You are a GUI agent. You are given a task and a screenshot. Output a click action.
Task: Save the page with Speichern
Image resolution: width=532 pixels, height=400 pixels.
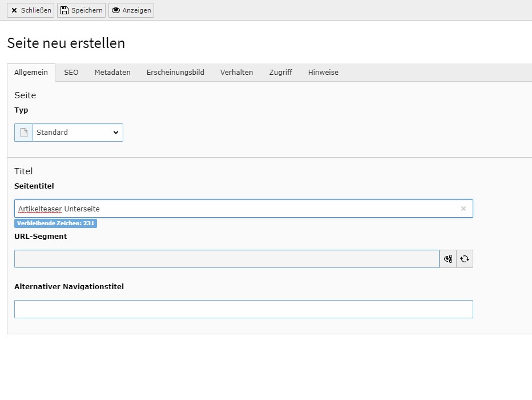tap(81, 10)
